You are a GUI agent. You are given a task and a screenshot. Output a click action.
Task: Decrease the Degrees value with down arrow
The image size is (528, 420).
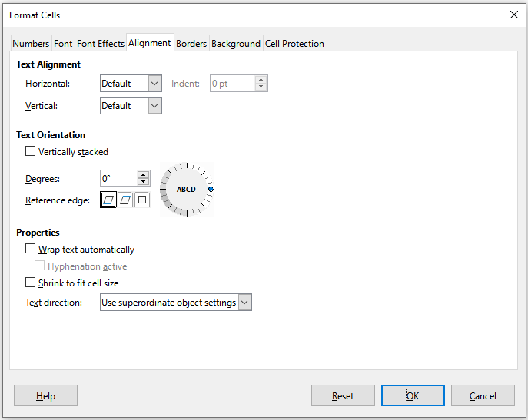144,182
